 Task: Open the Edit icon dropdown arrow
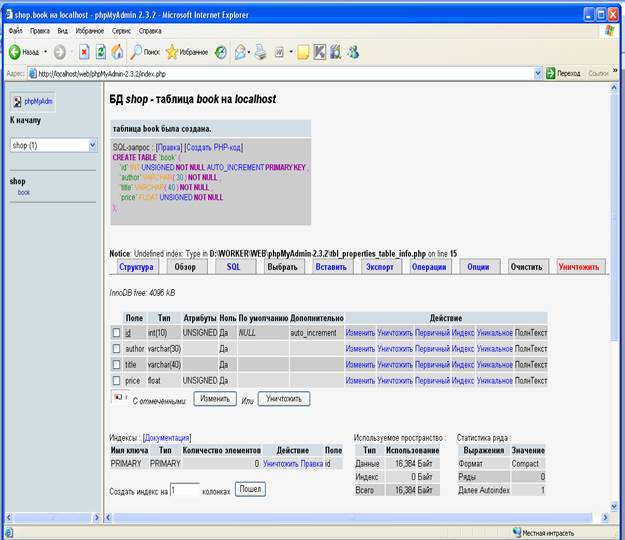coord(291,52)
